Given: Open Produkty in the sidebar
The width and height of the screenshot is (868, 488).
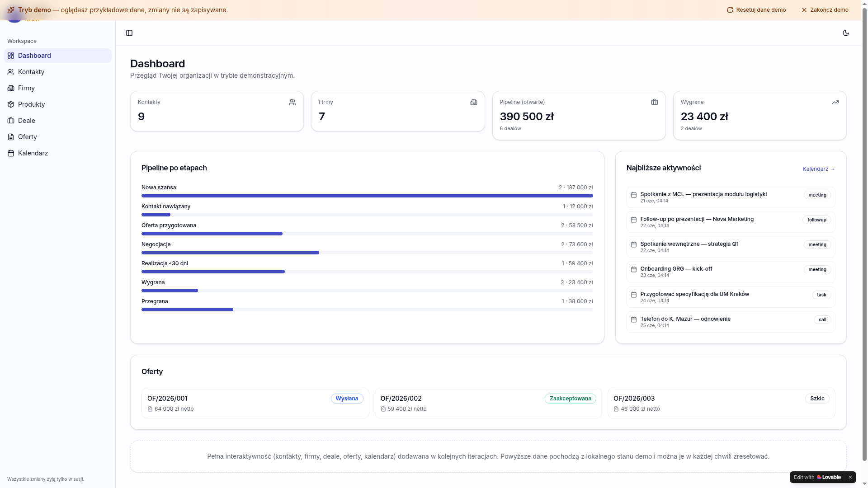Looking at the screenshot, I should pos(57,104).
